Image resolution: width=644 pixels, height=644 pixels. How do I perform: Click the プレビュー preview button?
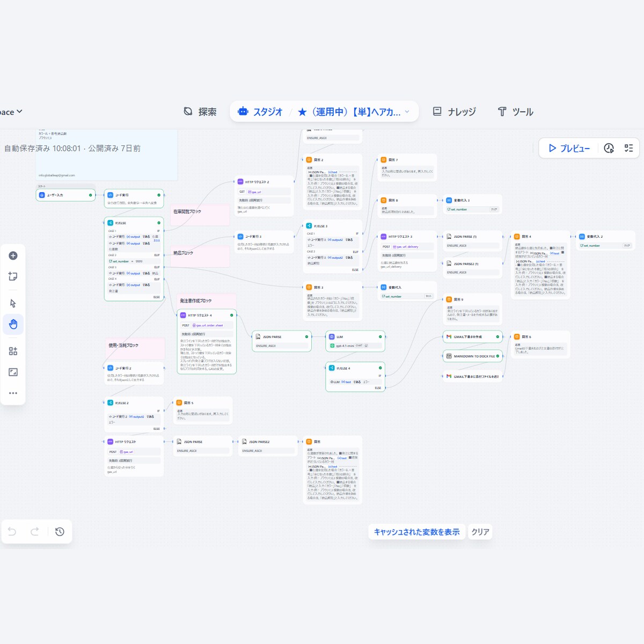click(569, 149)
